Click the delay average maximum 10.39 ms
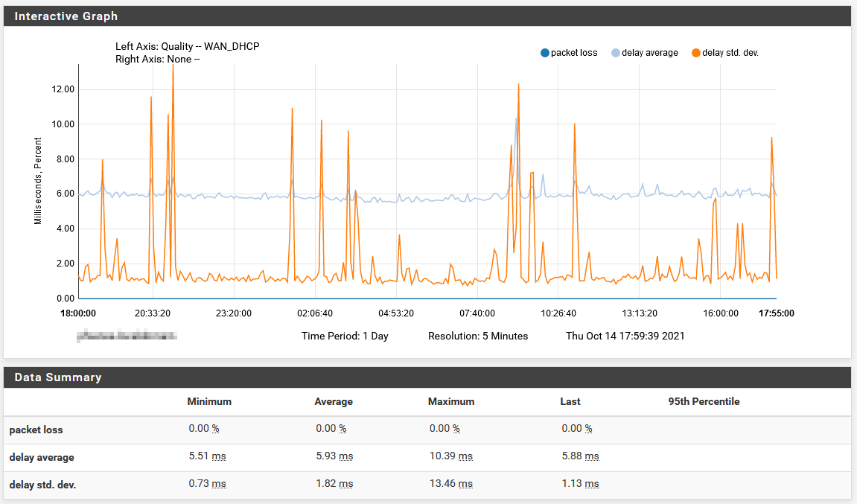The image size is (857, 504). pos(451,456)
